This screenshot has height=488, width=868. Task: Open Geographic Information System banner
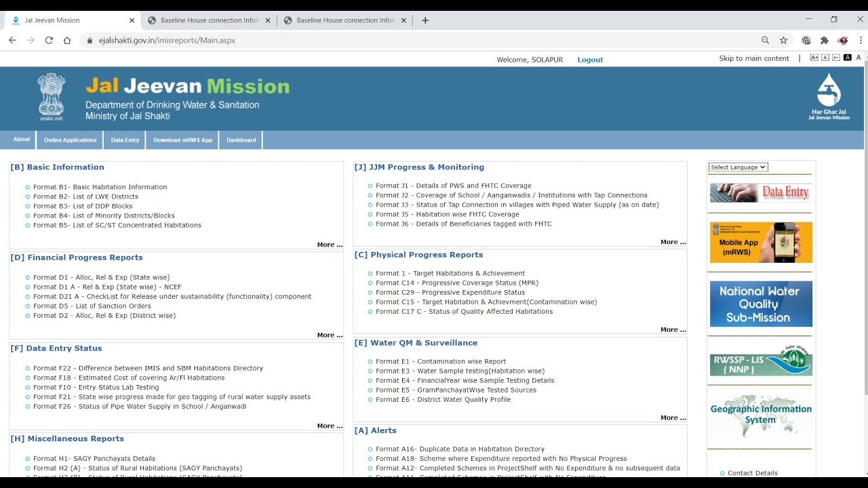point(761,415)
